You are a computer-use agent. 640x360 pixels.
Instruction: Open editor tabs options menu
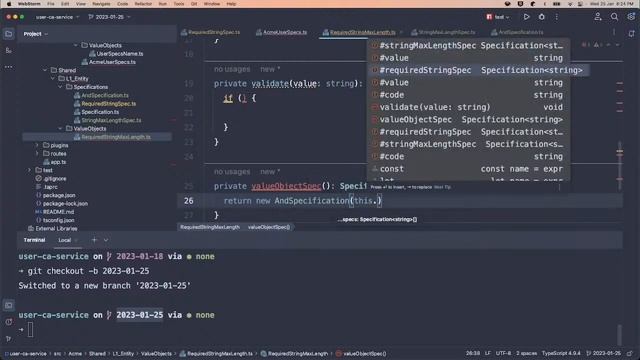tap(614, 32)
